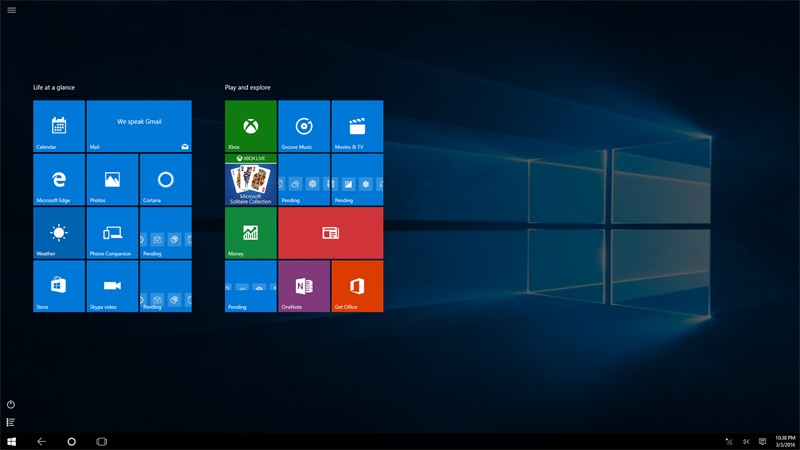Open the Mail tile
The image size is (800, 450).
pos(139,126)
